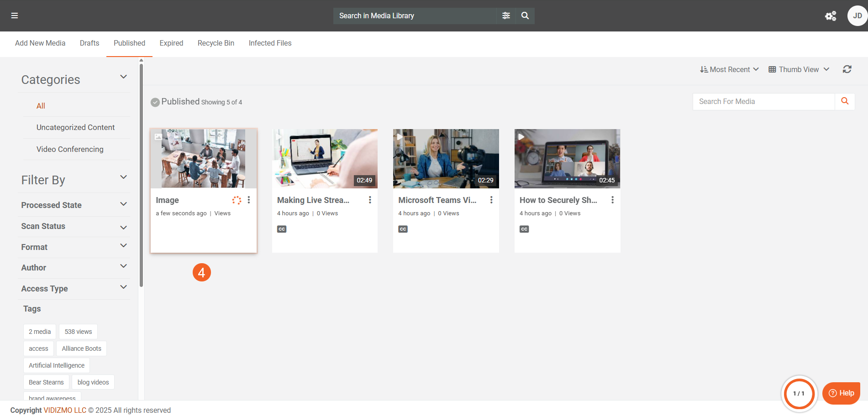Open the hamburger navigation menu
Image resolution: width=868 pixels, height=416 pixels.
[x=15, y=16]
